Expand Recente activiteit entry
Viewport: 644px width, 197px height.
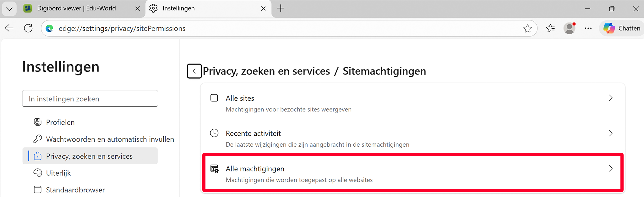pyautogui.click(x=412, y=138)
